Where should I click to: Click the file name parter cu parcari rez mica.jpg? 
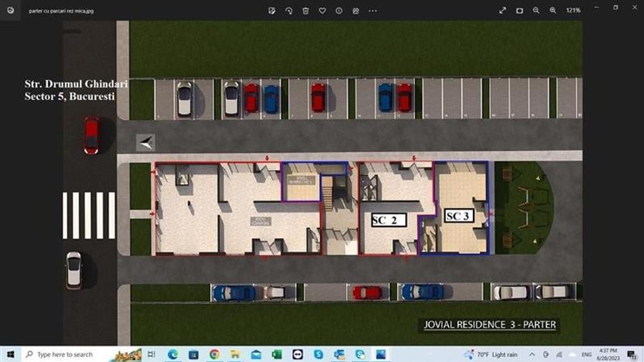coord(62,11)
